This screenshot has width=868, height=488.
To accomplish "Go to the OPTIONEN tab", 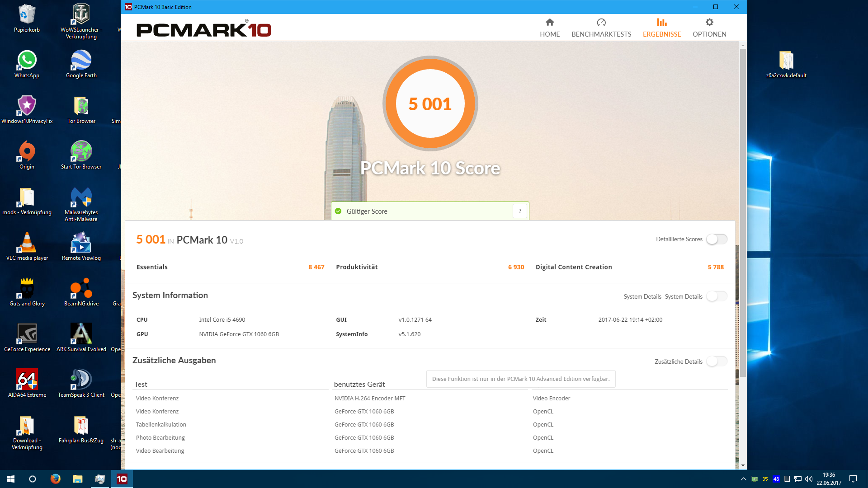I will click(x=709, y=34).
